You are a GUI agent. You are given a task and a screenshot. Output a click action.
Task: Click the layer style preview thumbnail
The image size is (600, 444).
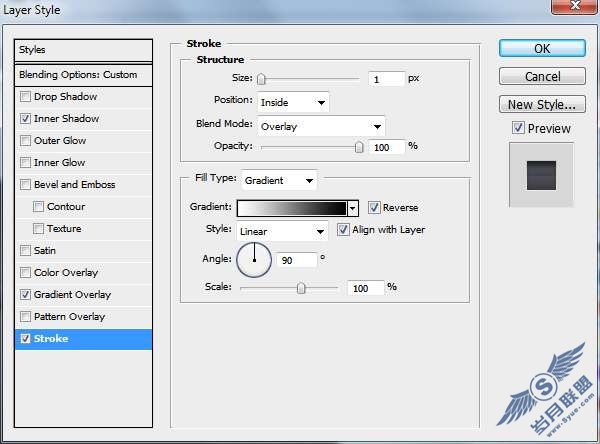click(541, 175)
